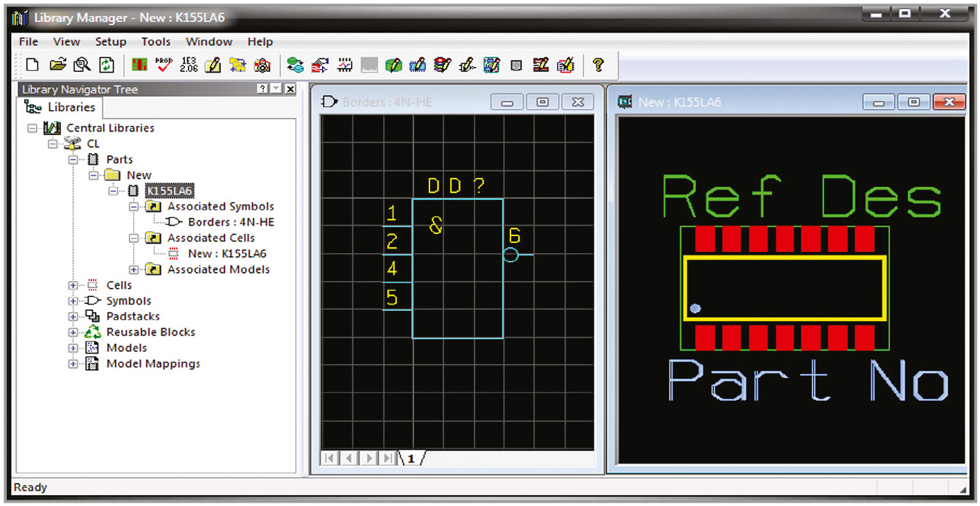Click the magnifier search icon in toolbar
Image resolution: width=980 pixels, height=506 pixels.
coord(82,65)
